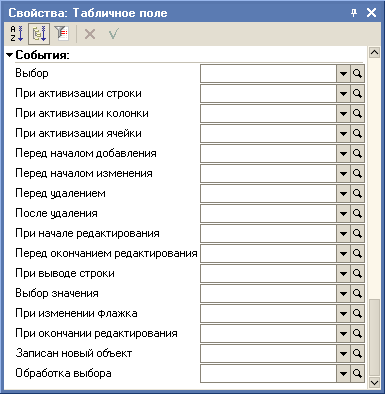The height and width of the screenshot is (394, 385).
Task: Click magnifier for При изменении флажка
Action: (x=357, y=314)
